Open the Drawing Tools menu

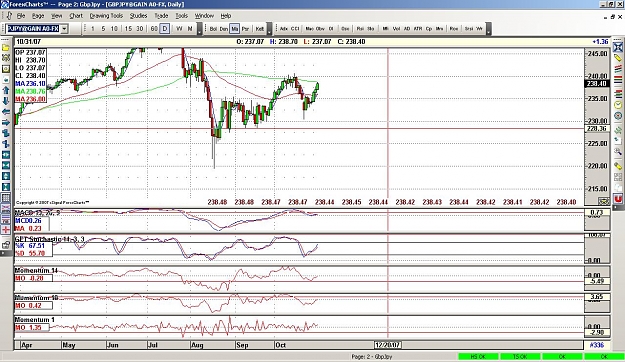[106, 16]
